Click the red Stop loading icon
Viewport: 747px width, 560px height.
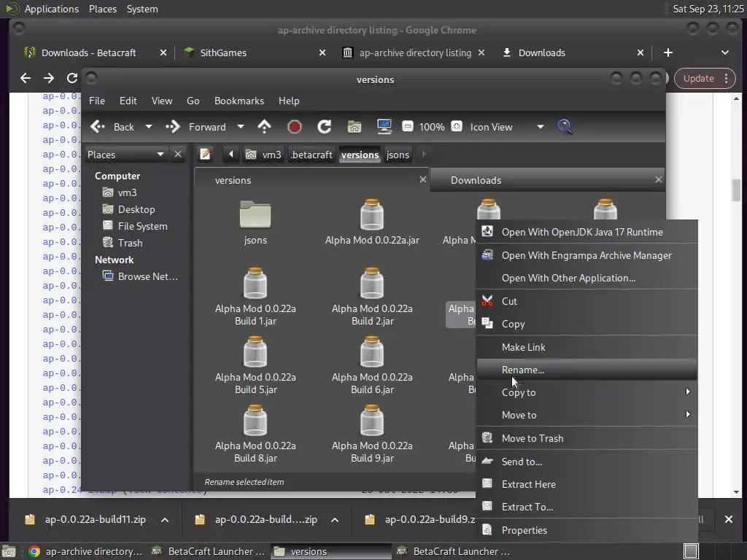click(x=295, y=127)
